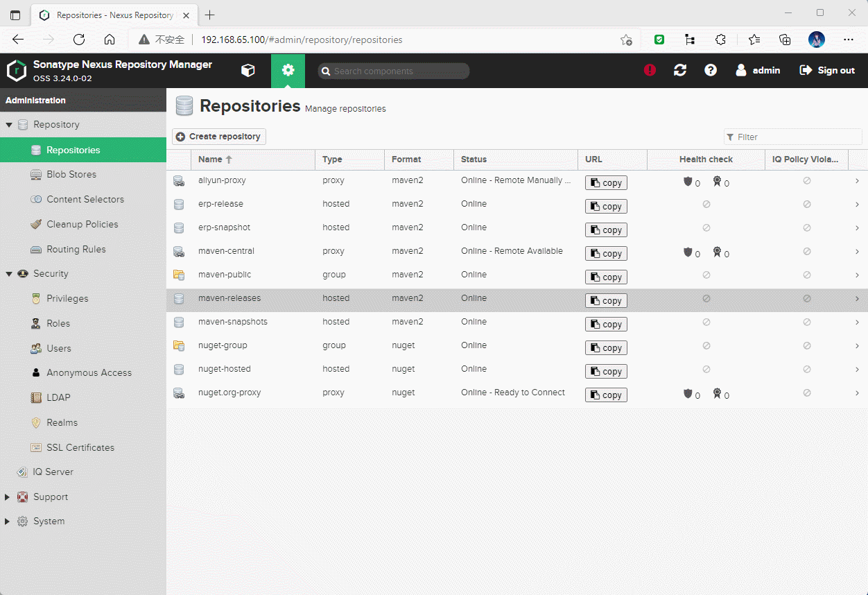
Task: Click health check shield icon for maven-central
Action: coord(688,252)
